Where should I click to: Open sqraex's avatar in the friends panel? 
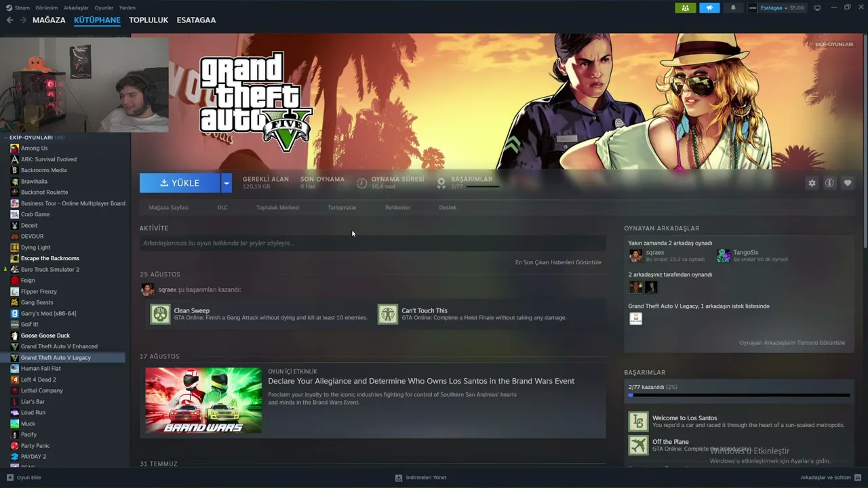(635, 256)
